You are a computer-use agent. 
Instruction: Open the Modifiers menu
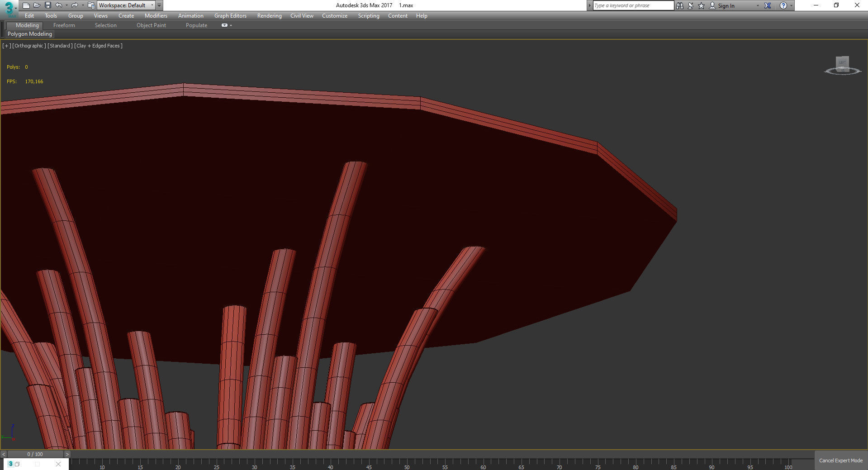click(156, 16)
